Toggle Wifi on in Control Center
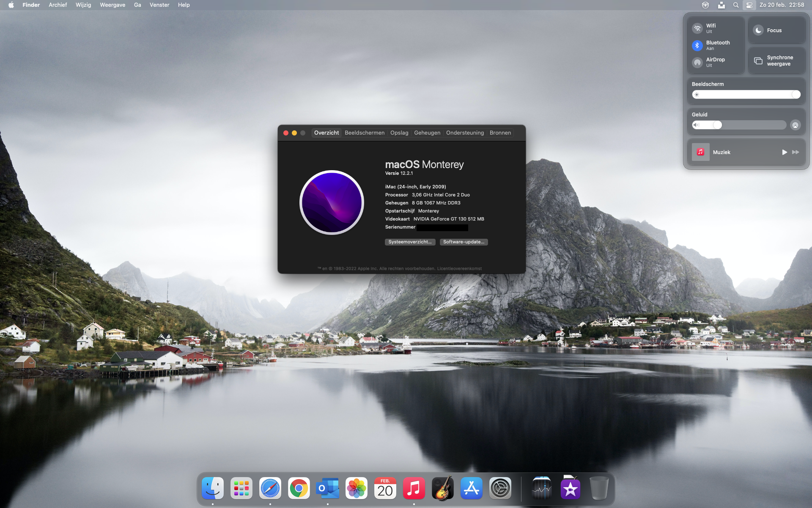 697,28
